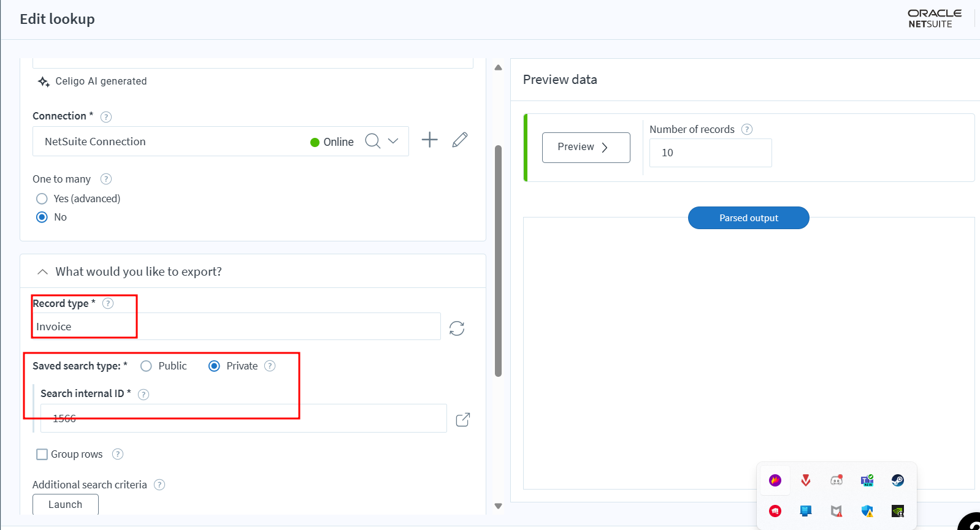Open the Connection dropdown arrow
The height and width of the screenshot is (530, 980).
click(394, 141)
